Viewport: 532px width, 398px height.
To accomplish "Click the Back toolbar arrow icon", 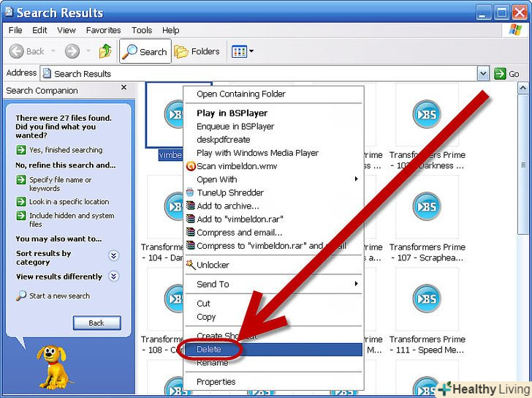I will [x=16, y=51].
